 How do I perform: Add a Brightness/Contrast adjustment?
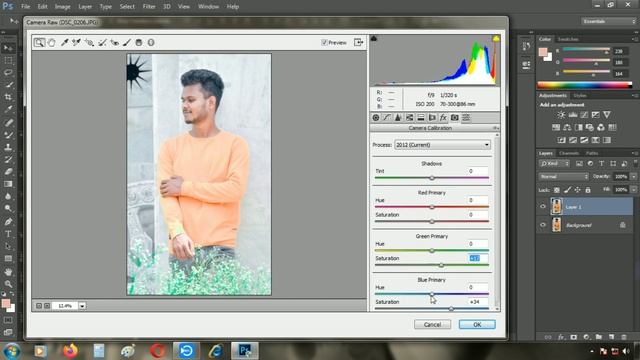coord(562,115)
